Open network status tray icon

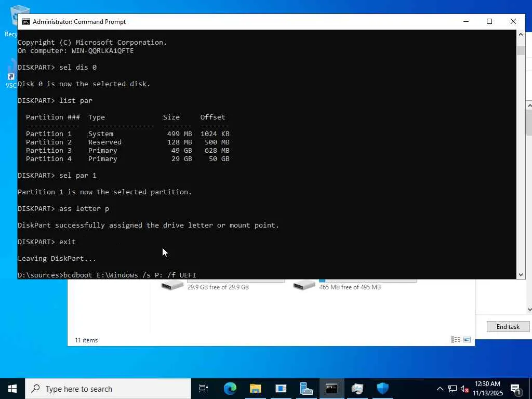pos(452,389)
